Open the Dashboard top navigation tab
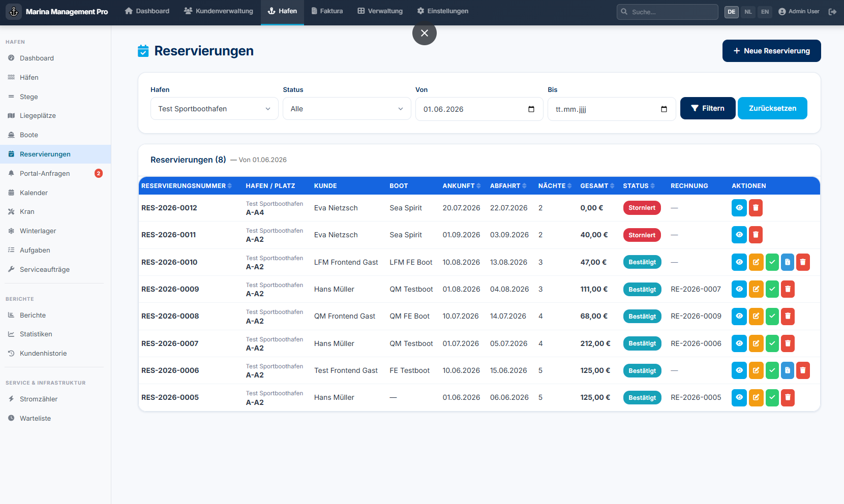This screenshot has width=844, height=504. tap(147, 11)
